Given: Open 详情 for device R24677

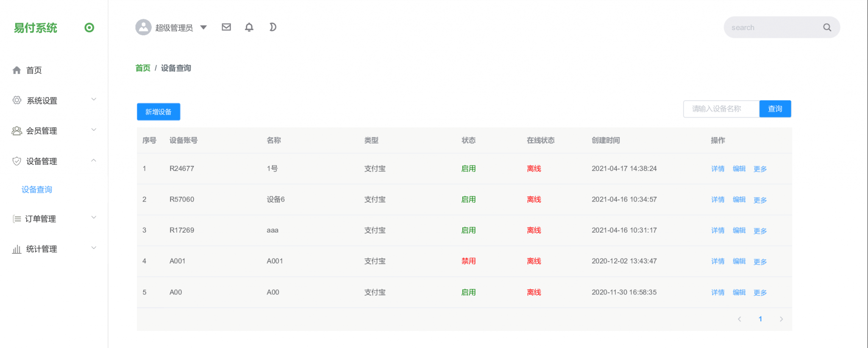Looking at the screenshot, I should (x=718, y=168).
